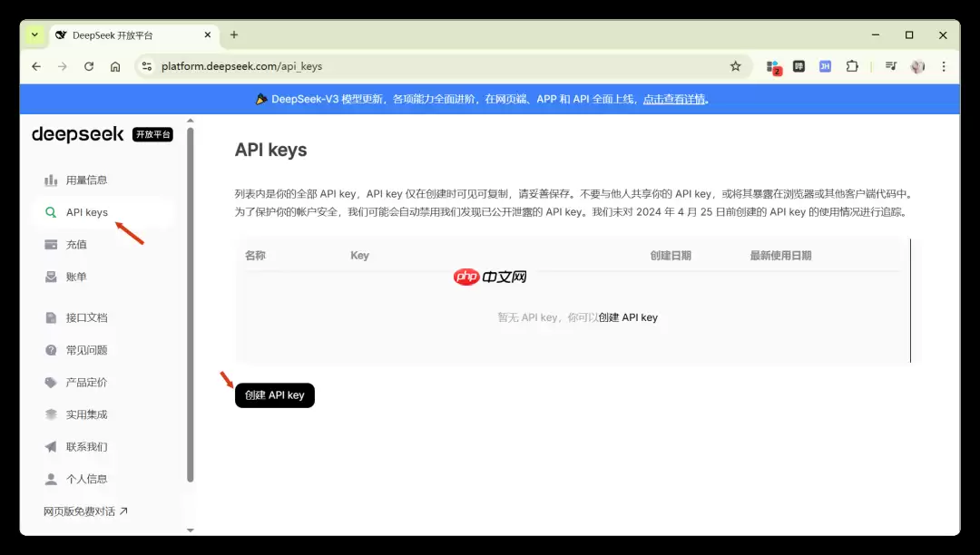The width and height of the screenshot is (980, 555).
Task: Click the browser profile avatar
Action: click(917, 66)
